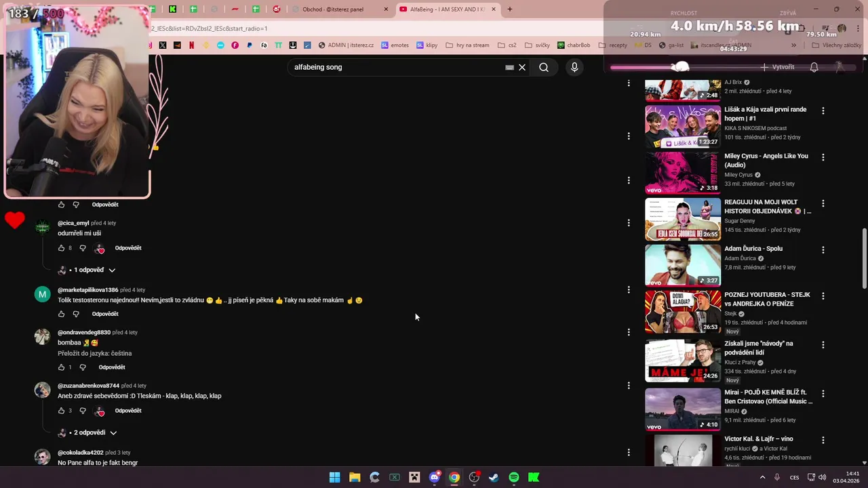
Task: Open chabrBob bookmark
Action: 574,45
